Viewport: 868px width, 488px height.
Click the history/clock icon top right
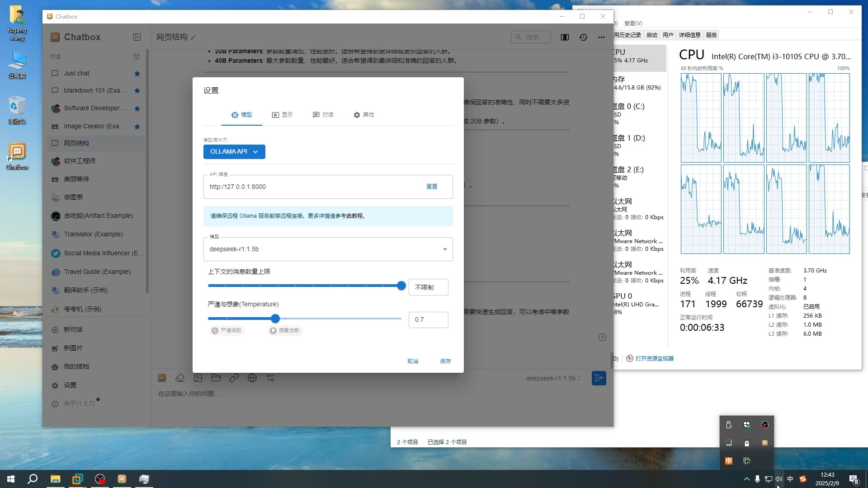(x=584, y=37)
